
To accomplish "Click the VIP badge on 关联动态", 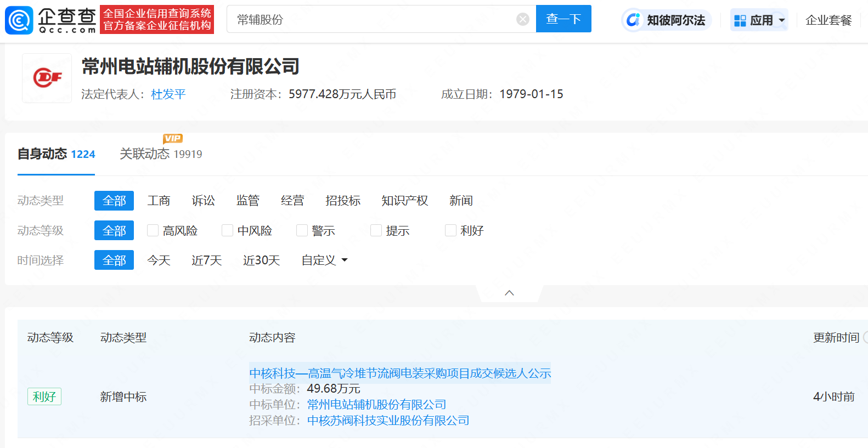I will (x=173, y=139).
